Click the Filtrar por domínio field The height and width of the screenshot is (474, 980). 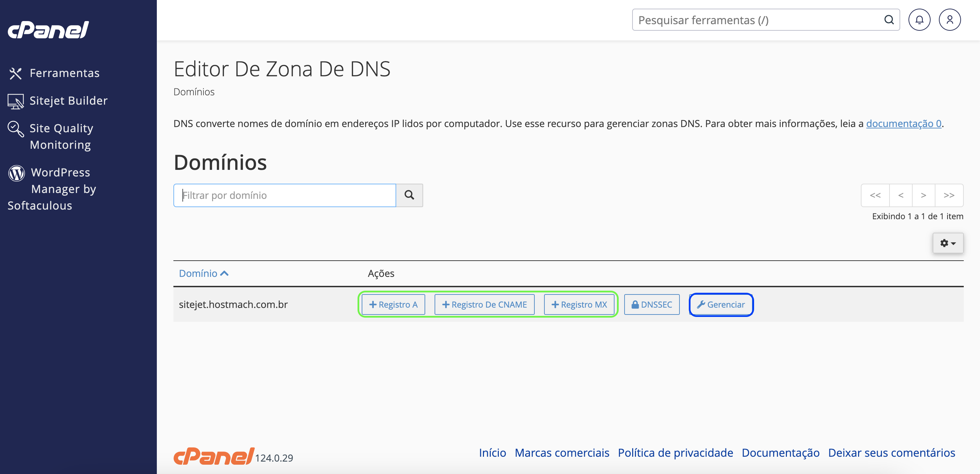[285, 195]
